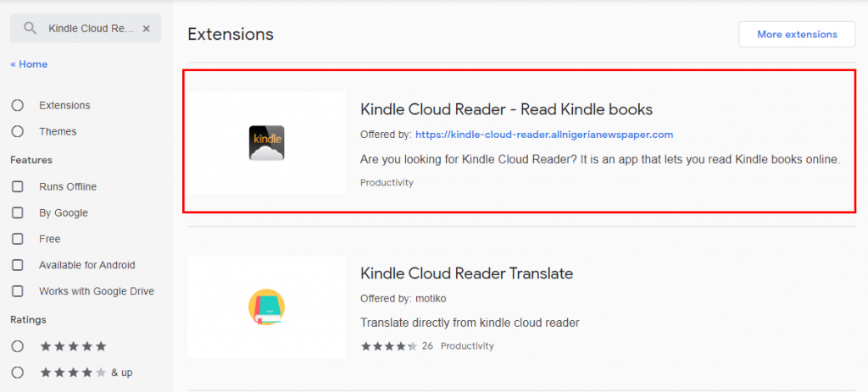Viewport: 868px width, 392px height.
Task: Select the Extensions radio filter
Action: (18, 105)
